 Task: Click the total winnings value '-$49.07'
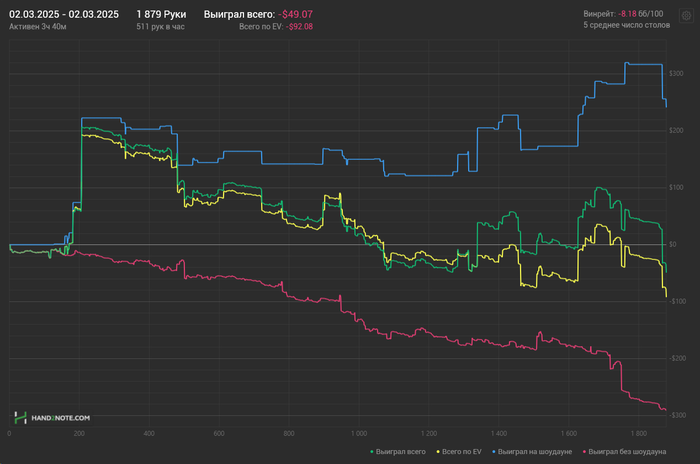click(x=295, y=14)
